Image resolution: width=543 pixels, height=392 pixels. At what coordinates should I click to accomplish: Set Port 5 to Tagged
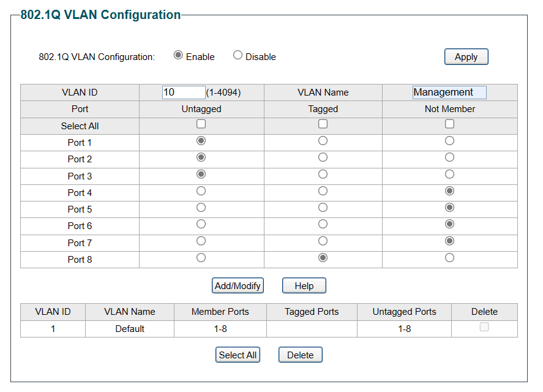[323, 208]
